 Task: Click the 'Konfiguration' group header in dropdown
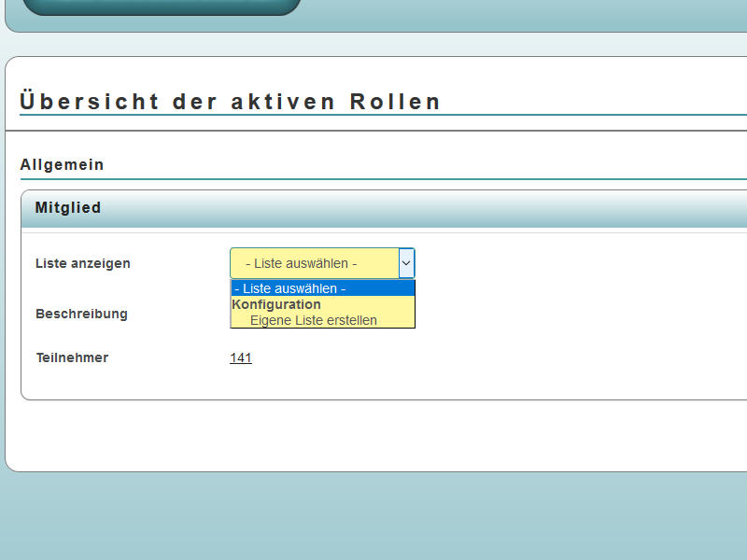(276, 304)
